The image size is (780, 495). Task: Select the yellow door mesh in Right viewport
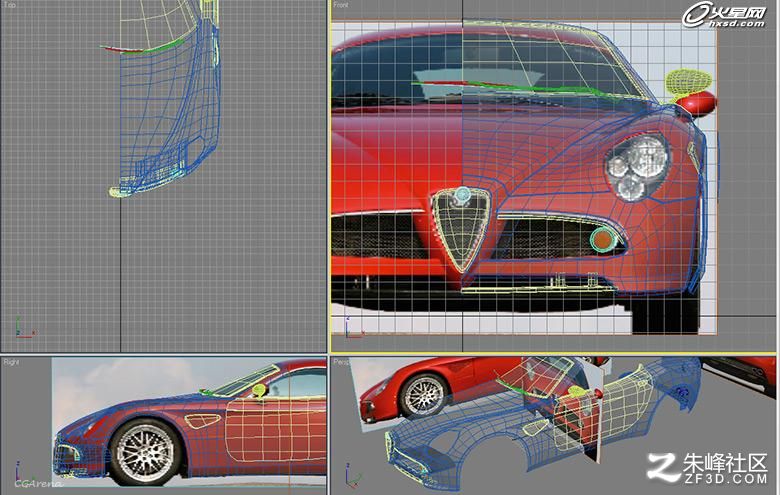(275, 427)
